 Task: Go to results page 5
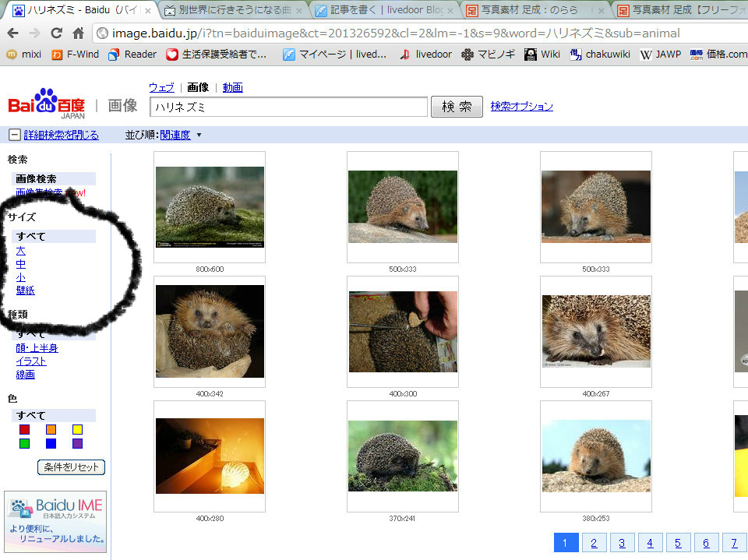coord(678,542)
